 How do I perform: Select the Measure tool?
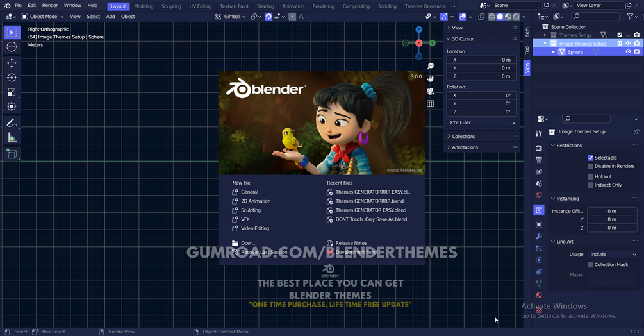[x=12, y=138]
